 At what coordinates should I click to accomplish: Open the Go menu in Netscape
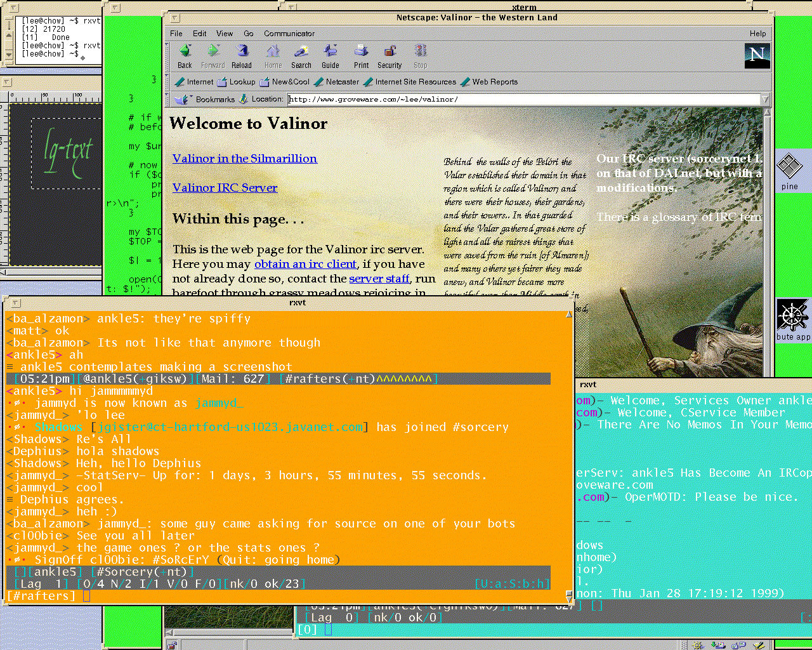click(249, 34)
